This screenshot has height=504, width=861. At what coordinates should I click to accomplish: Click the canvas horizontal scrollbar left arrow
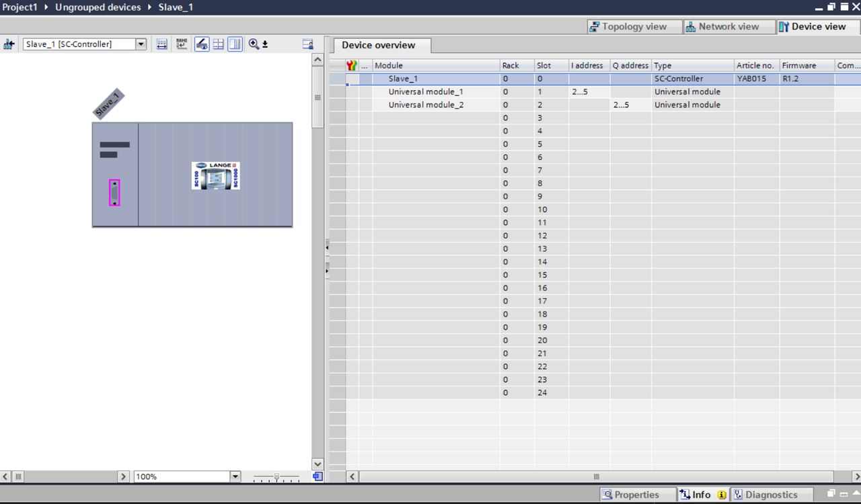pyautogui.click(x=6, y=476)
